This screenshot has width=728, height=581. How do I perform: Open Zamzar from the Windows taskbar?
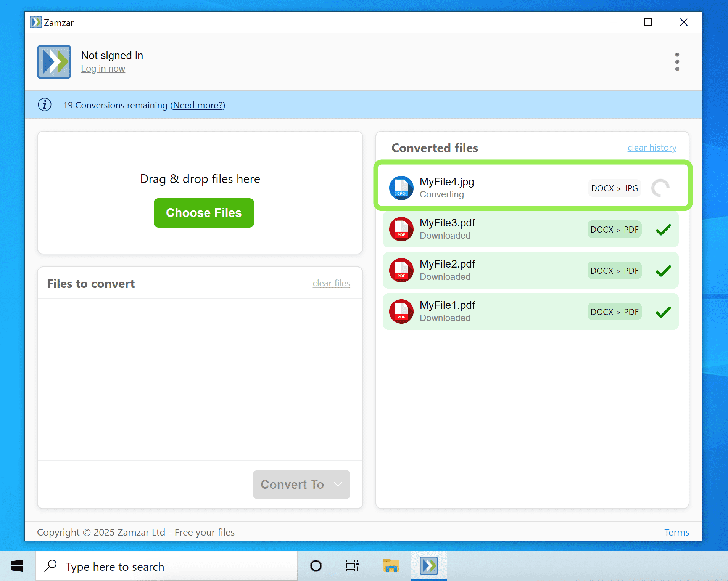point(428,566)
